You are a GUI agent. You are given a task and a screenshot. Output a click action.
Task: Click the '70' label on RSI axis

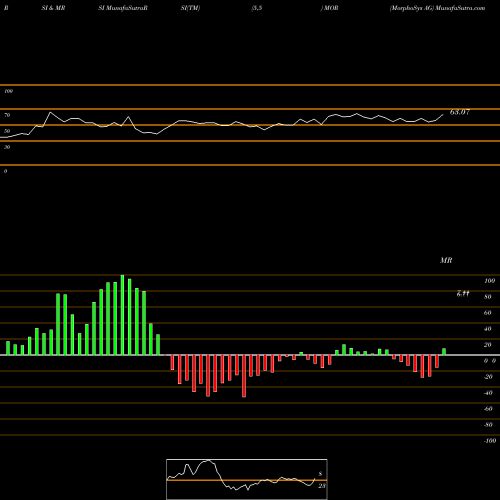(7, 115)
